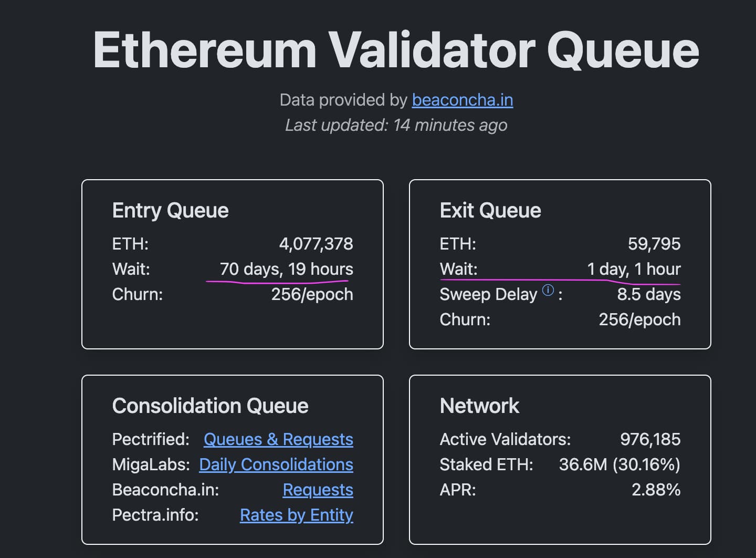Click the Network card heading
The height and width of the screenshot is (558, 756).
[479, 406]
